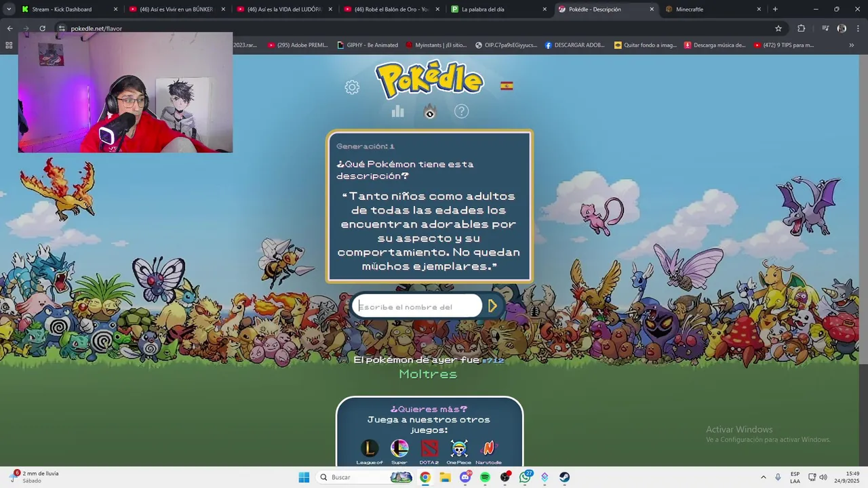Open the Chrome apps grid icon

pyautogui.click(x=9, y=45)
